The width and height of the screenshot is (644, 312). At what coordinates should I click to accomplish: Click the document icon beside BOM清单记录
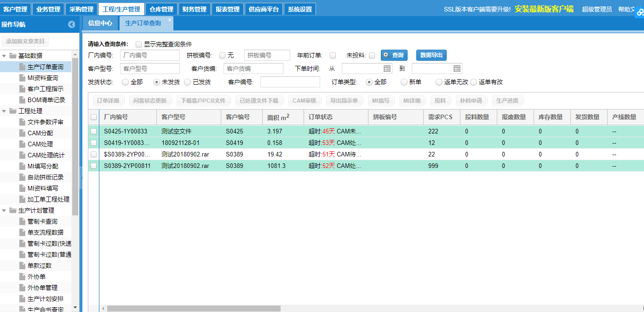(21, 99)
